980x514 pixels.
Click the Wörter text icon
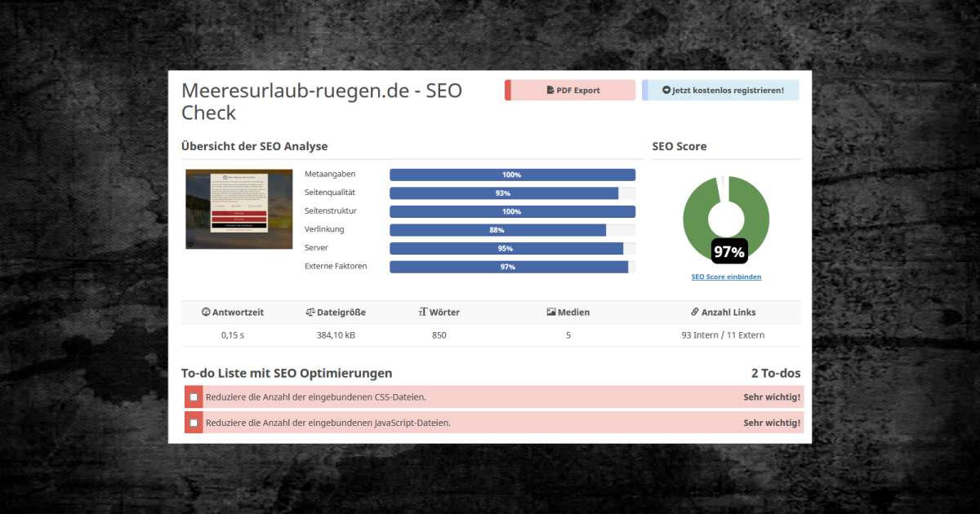coord(423,312)
